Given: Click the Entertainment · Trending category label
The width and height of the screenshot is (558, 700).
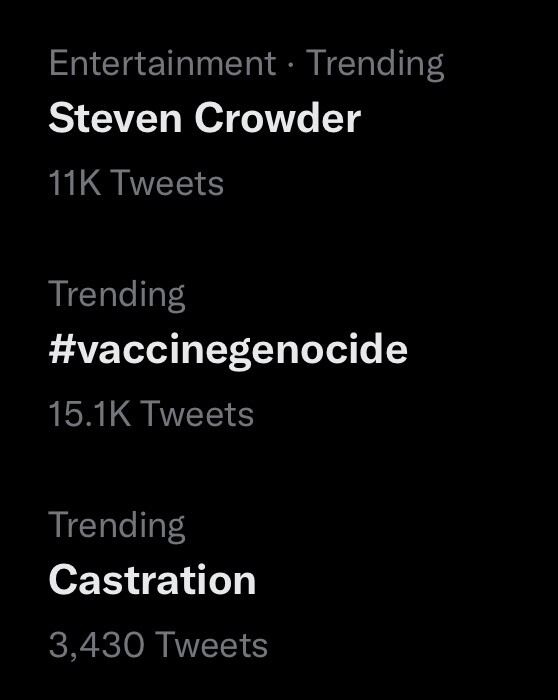Looking at the screenshot, I should point(246,64).
